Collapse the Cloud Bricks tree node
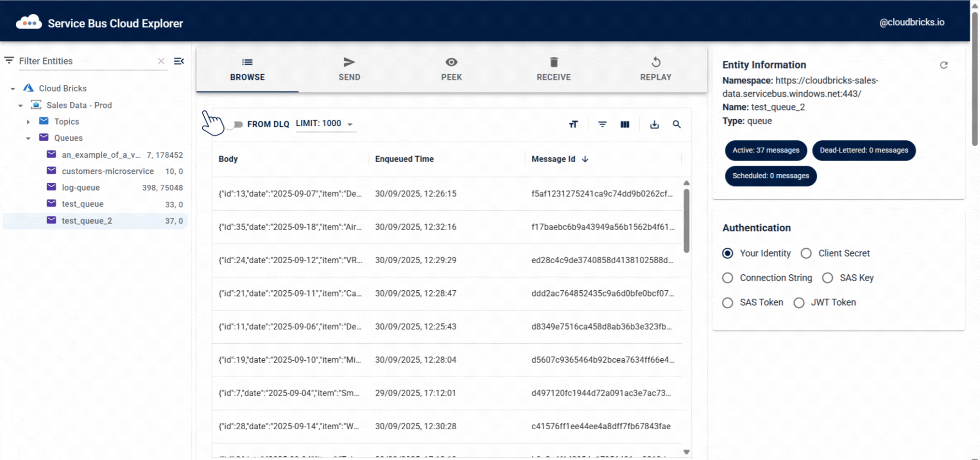The image size is (980, 460). [13, 89]
